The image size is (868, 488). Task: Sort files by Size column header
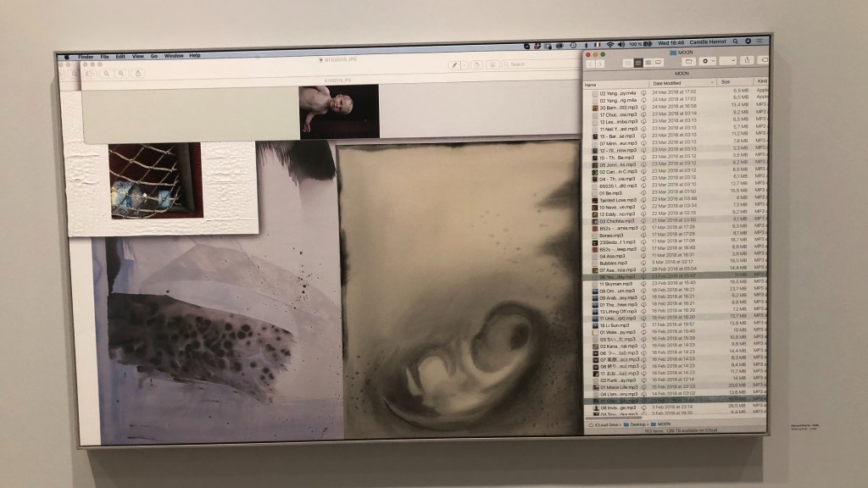point(726,83)
